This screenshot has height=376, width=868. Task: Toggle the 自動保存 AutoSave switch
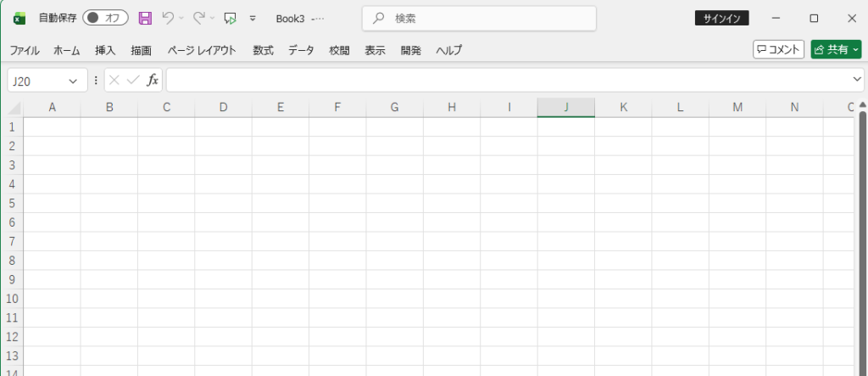105,18
